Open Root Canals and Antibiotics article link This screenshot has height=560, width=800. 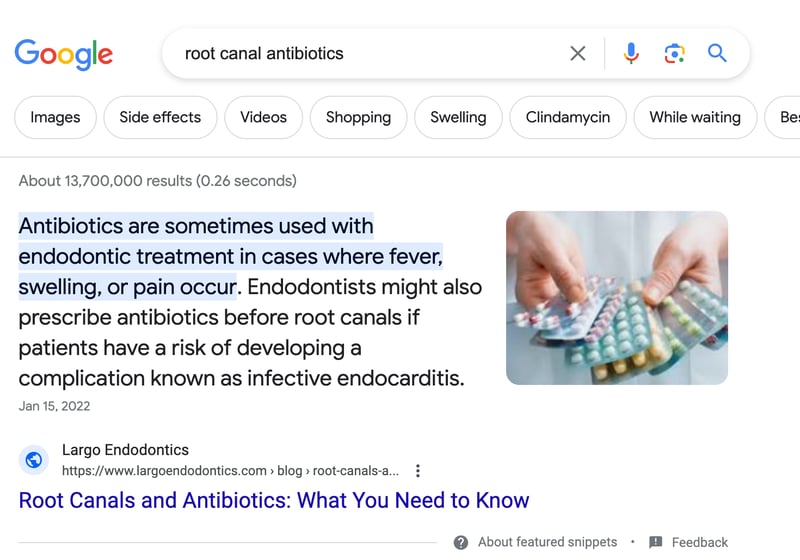click(x=274, y=500)
